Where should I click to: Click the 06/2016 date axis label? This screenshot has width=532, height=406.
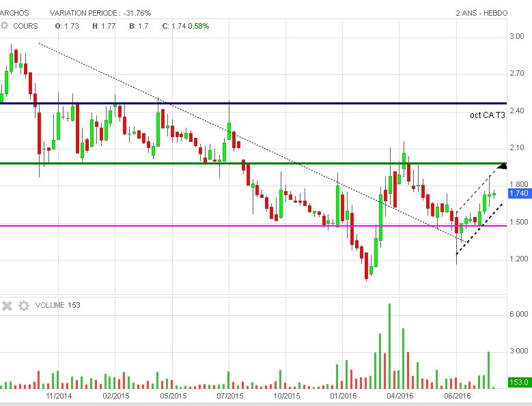tap(458, 396)
